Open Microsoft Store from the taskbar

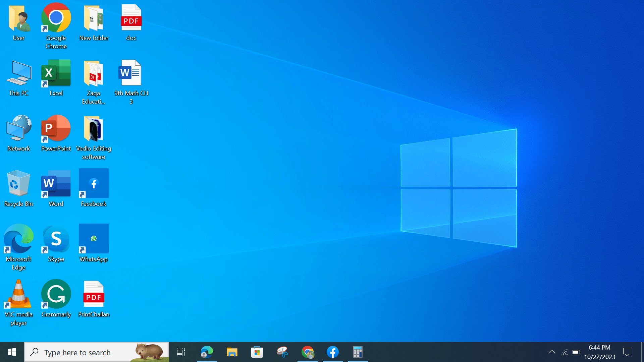click(x=257, y=352)
